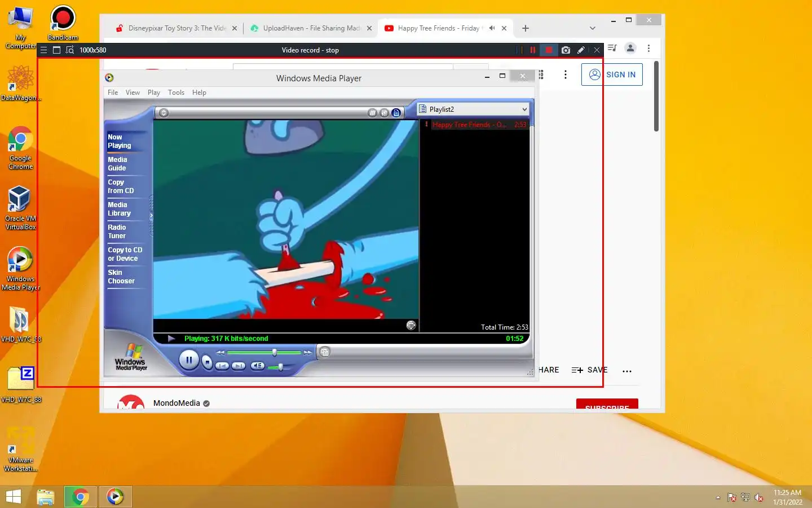Close the Happy Tree Friends Chrome tab

504,28
